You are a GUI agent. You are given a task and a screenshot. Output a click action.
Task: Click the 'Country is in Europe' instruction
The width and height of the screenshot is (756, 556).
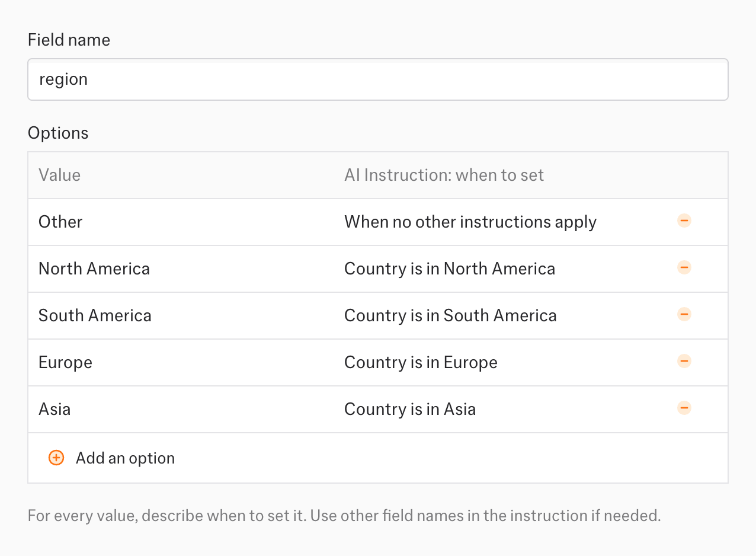[x=421, y=362]
